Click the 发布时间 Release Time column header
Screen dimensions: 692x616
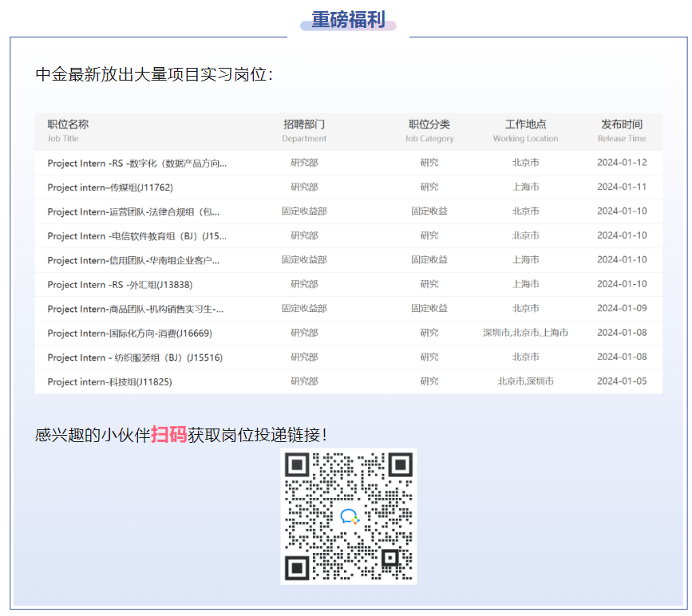622,131
